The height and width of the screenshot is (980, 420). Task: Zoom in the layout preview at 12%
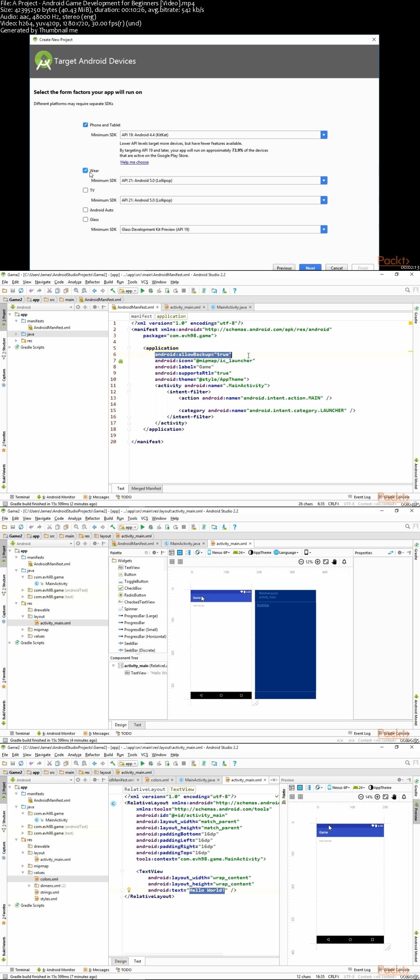pos(317,562)
